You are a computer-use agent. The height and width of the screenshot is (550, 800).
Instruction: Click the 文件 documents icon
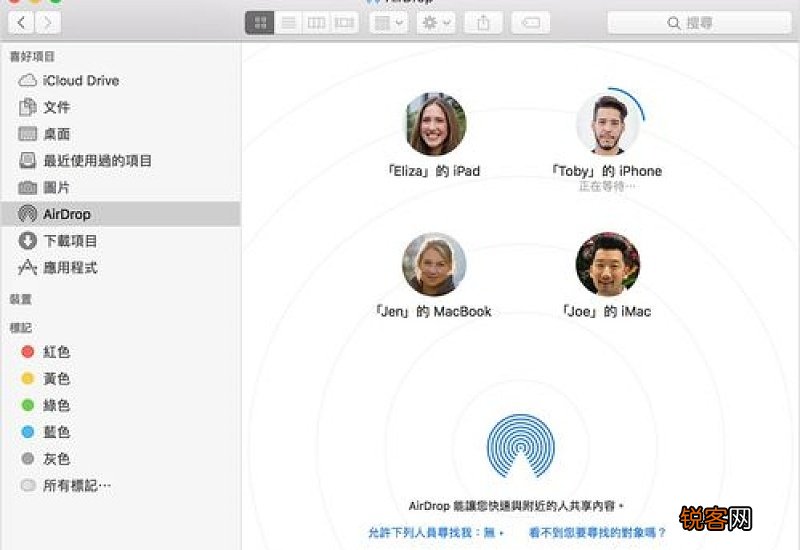tap(28, 107)
